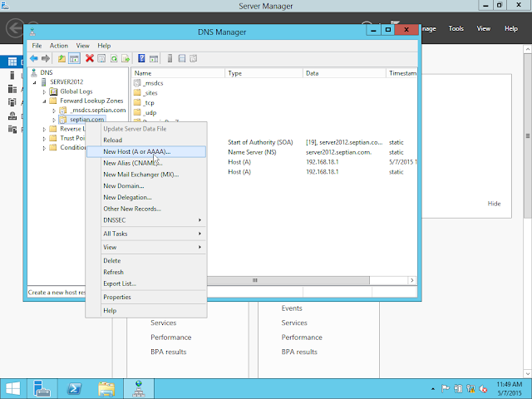Select Help at the bottom of context menu
The height and width of the screenshot is (399, 532).
[x=146, y=311]
